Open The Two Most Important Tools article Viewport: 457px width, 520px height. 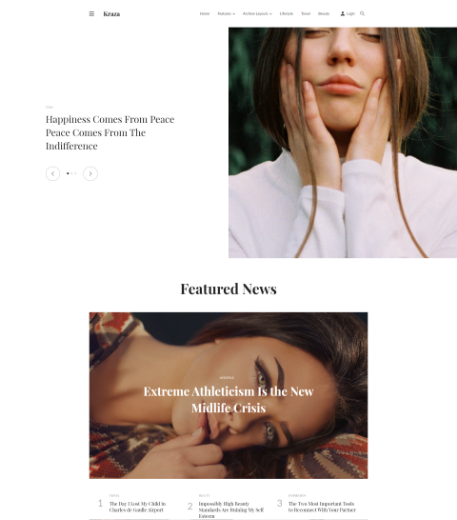[322, 507]
